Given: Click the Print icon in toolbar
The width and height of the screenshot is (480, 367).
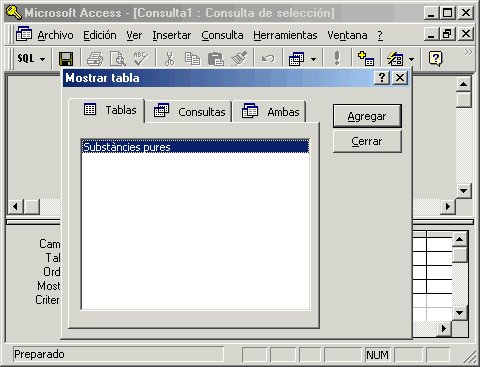Looking at the screenshot, I should coord(95,59).
